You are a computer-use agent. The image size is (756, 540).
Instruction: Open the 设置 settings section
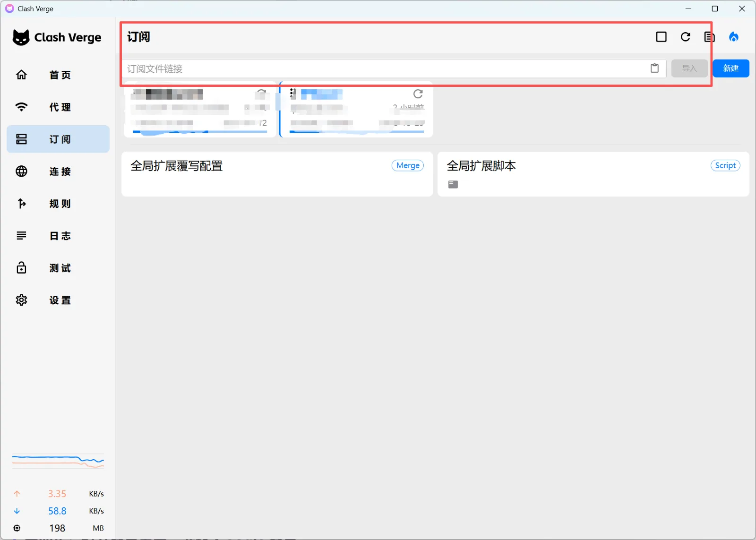(x=58, y=300)
